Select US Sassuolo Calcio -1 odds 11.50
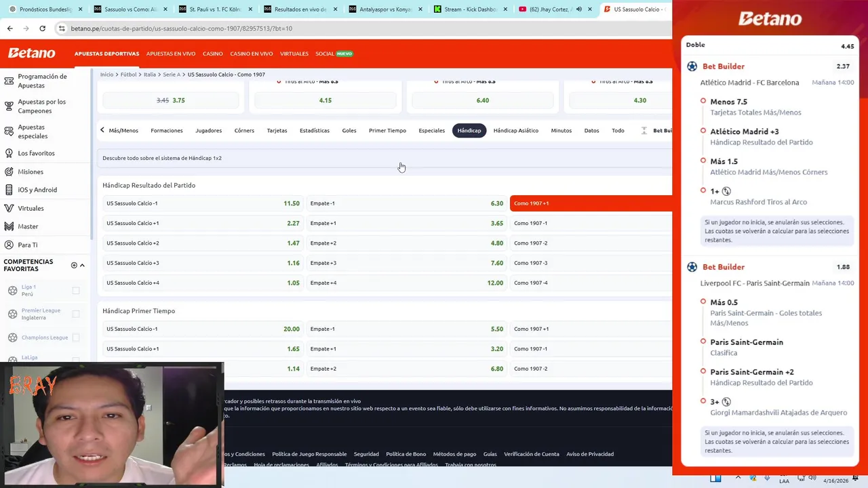Screen dimensions: 868x488 (203, 203)
